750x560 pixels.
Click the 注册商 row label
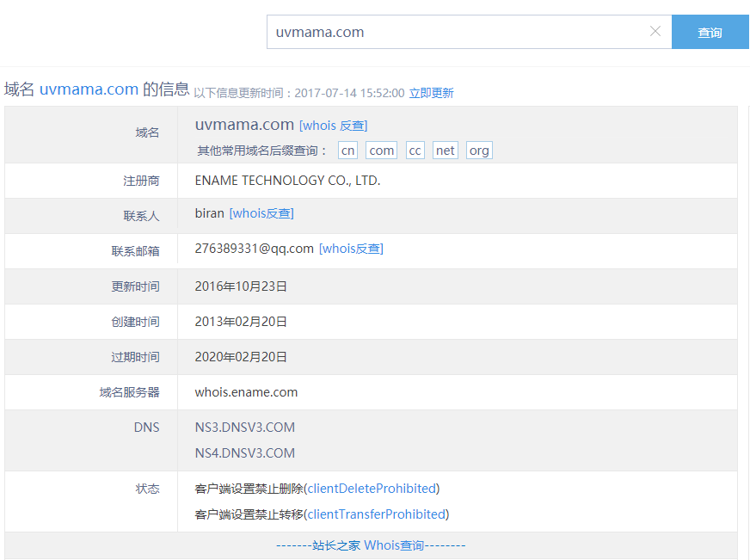pos(141,181)
